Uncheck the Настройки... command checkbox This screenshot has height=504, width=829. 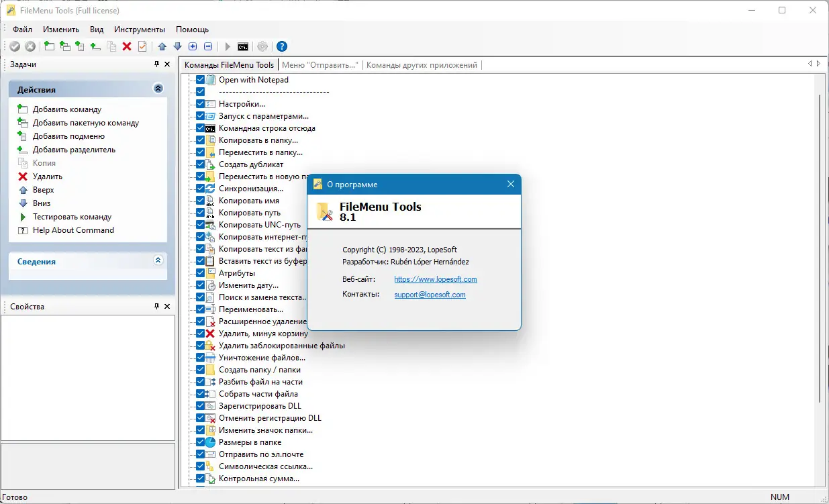click(200, 104)
